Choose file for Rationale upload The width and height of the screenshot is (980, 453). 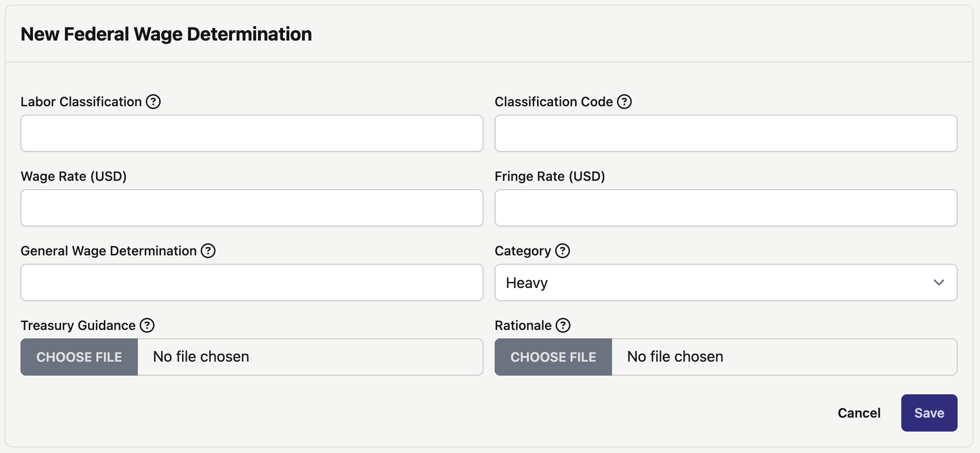coord(553,357)
